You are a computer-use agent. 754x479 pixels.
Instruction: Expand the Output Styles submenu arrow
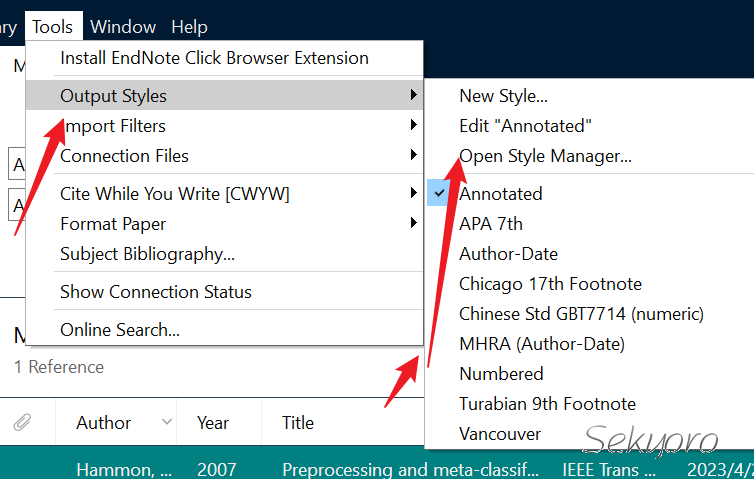[413, 96]
